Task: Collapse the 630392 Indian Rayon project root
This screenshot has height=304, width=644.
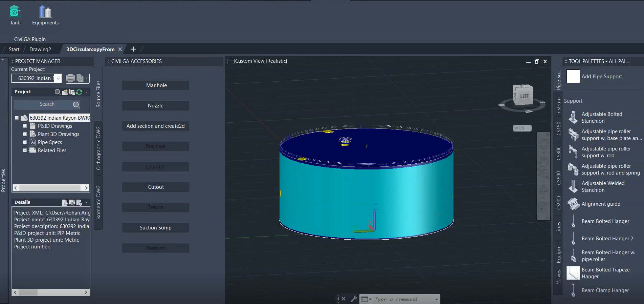Action: pyautogui.click(x=17, y=118)
